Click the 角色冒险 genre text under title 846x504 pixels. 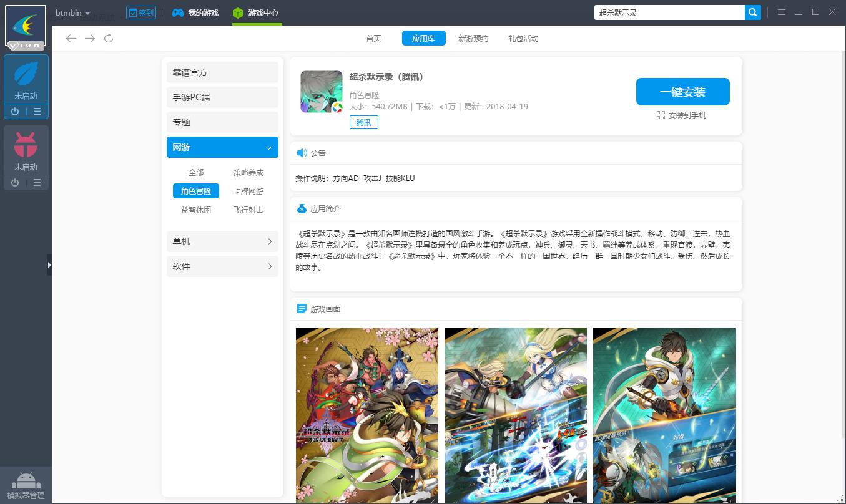click(365, 95)
